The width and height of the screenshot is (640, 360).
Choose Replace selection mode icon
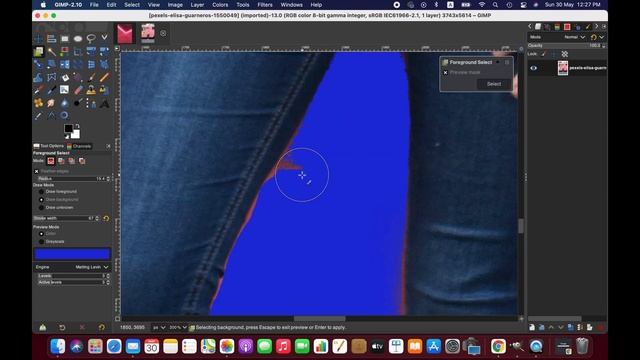pos(51,161)
